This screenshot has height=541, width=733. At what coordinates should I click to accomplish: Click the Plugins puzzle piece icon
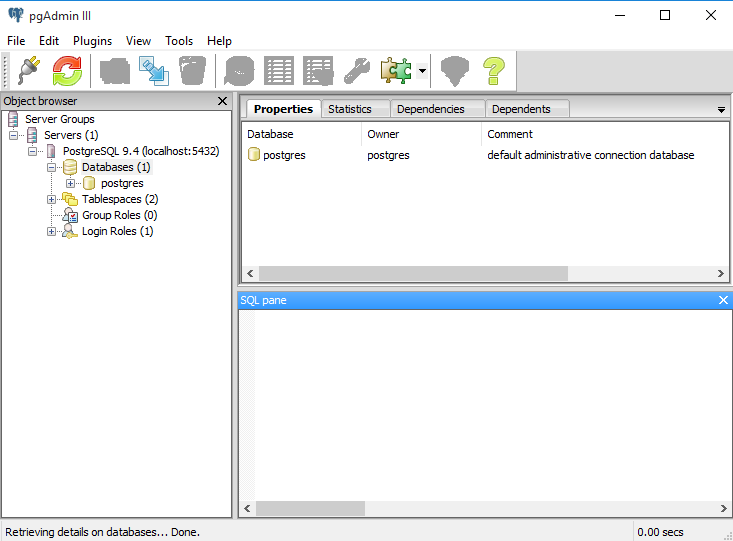click(x=396, y=71)
